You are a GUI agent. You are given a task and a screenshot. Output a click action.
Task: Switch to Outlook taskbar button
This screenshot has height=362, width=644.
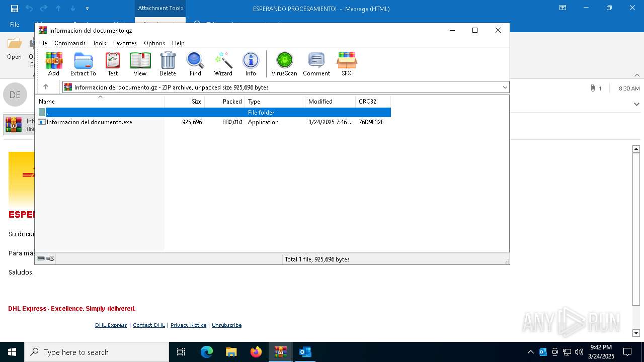[305, 352]
